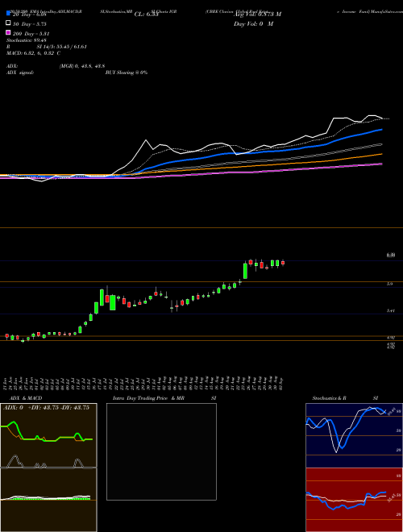Select the '200 Day - 5.31' legend text
This screenshot has width=403, height=532.
coord(31,34)
